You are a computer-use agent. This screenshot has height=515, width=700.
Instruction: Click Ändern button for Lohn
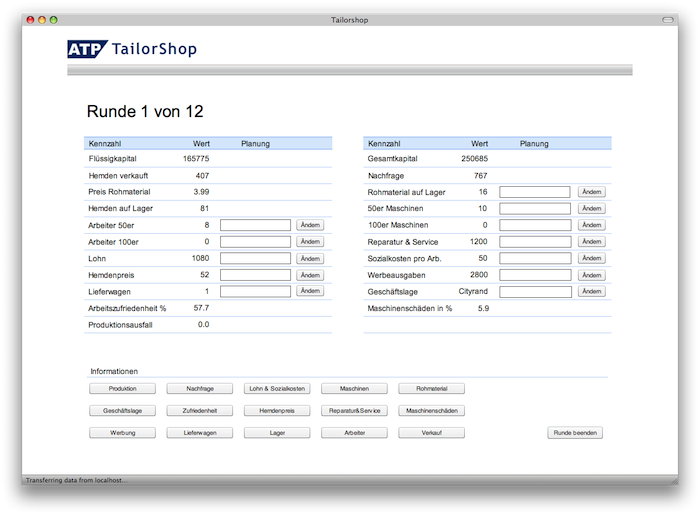point(310,258)
